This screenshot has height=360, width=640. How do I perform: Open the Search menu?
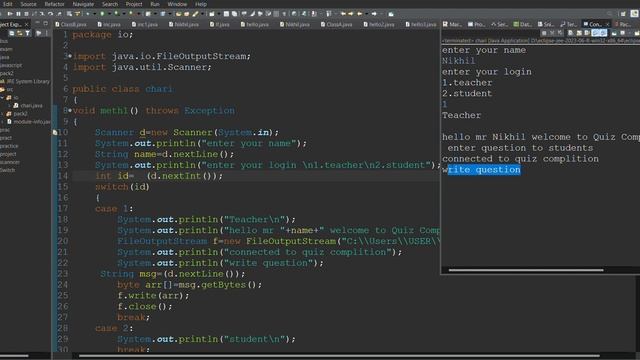[x=110, y=4]
